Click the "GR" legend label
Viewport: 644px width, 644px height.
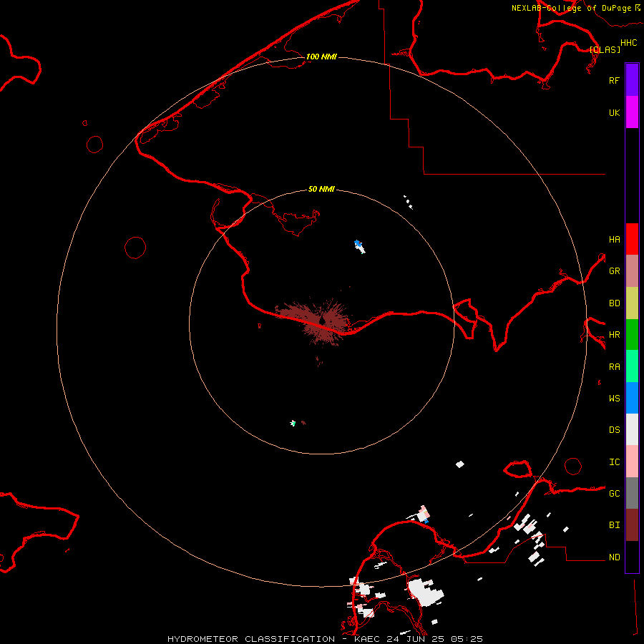point(614,271)
